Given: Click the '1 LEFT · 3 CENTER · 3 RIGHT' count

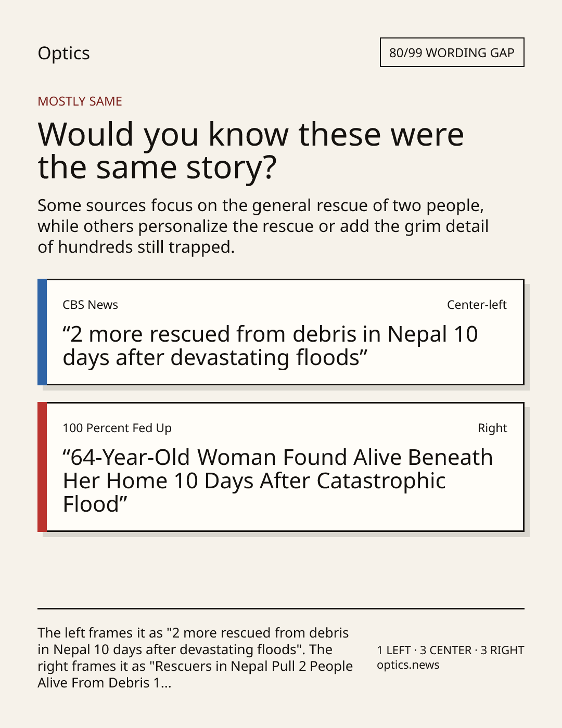Looking at the screenshot, I should [451, 650].
